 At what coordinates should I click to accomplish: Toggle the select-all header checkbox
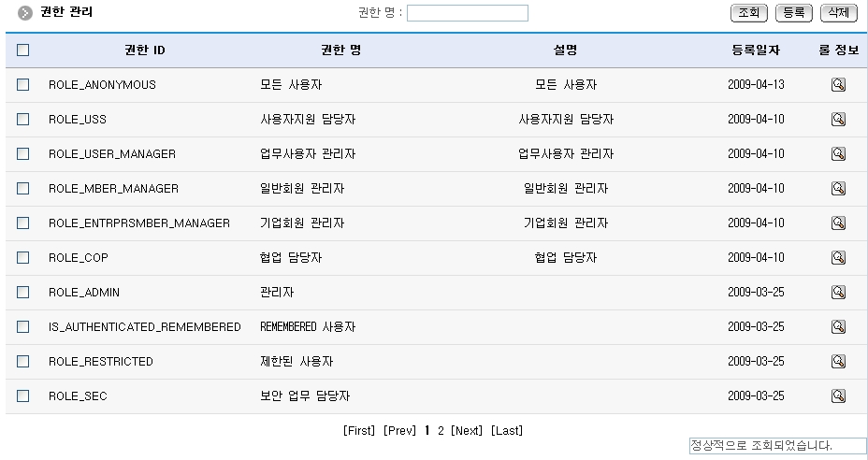[23, 50]
